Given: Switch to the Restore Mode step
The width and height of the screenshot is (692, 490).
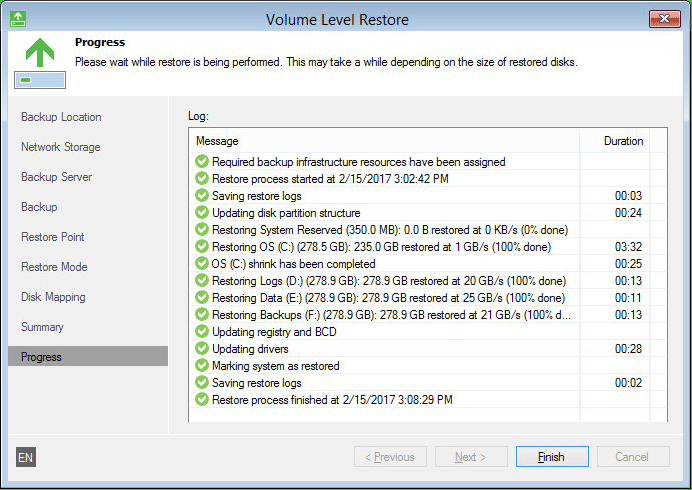Looking at the screenshot, I should (x=54, y=267).
